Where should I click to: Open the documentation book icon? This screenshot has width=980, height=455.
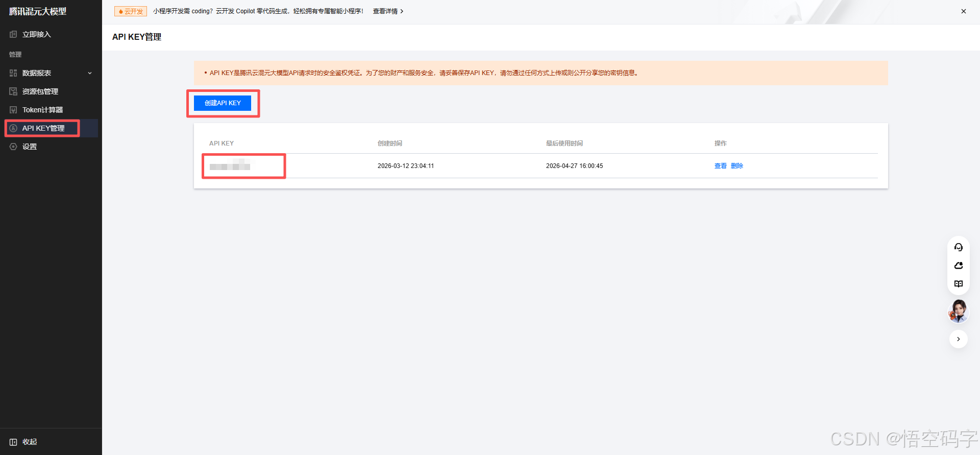click(x=959, y=284)
